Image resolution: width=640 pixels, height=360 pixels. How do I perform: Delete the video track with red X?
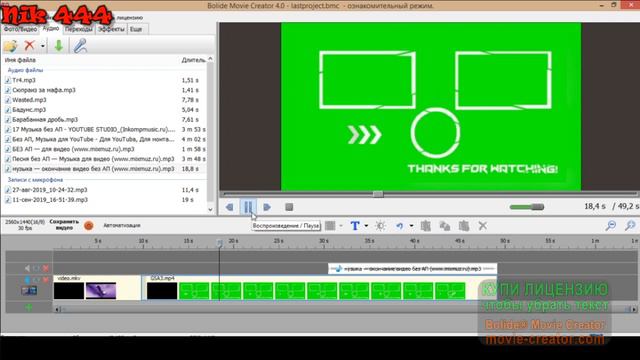[x=46, y=280]
